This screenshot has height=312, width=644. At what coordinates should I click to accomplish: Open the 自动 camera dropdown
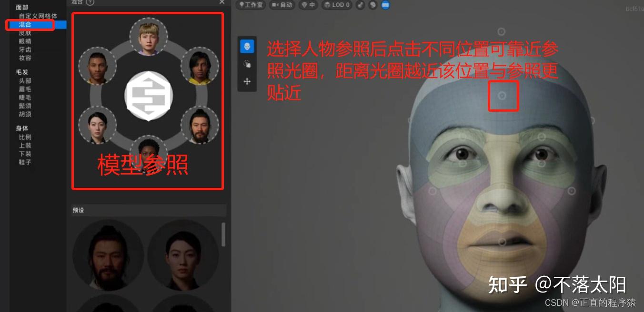pyautogui.click(x=282, y=5)
